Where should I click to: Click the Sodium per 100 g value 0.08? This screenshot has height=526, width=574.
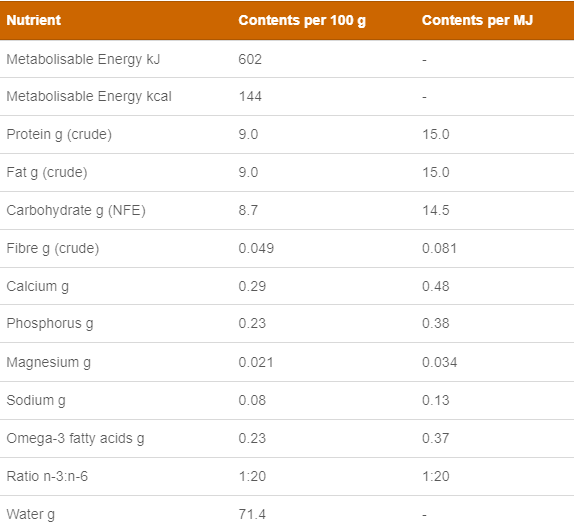point(252,400)
